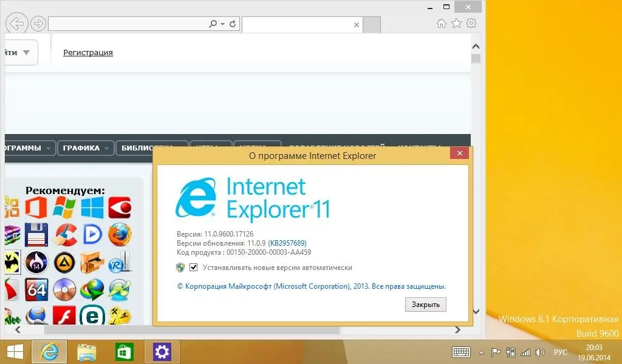Click the AIDA64 red-blue icon
This screenshot has height=364, width=622.
36,289
